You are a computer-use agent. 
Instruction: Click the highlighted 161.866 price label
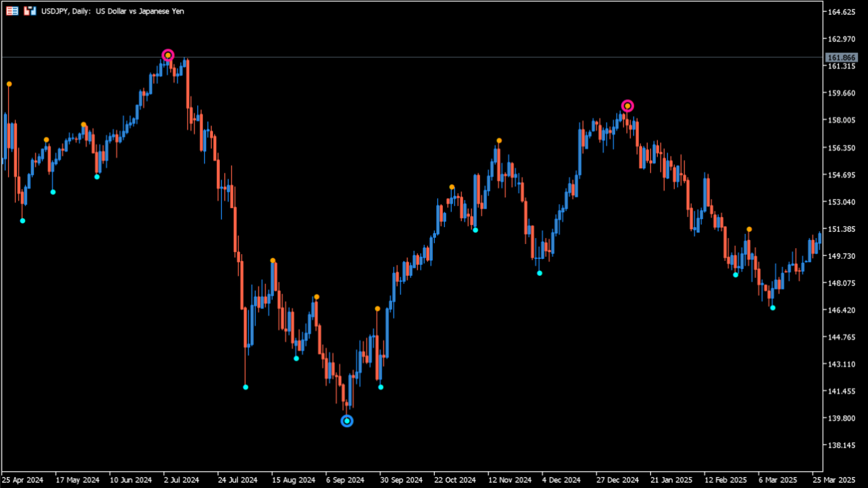coord(842,58)
